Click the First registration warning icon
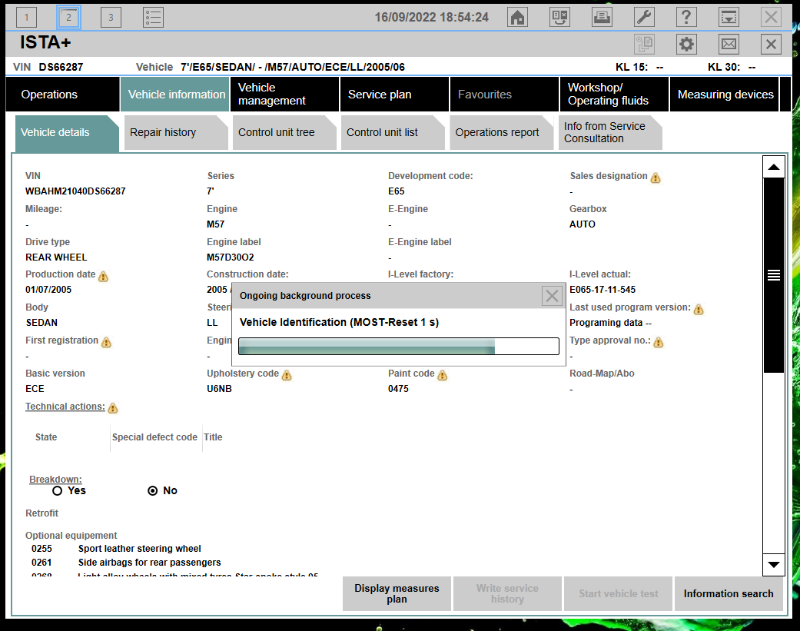 pyautogui.click(x=106, y=342)
